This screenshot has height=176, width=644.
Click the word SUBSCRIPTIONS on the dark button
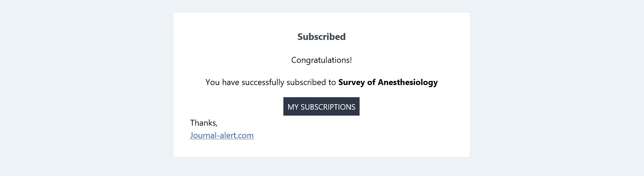(328, 107)
